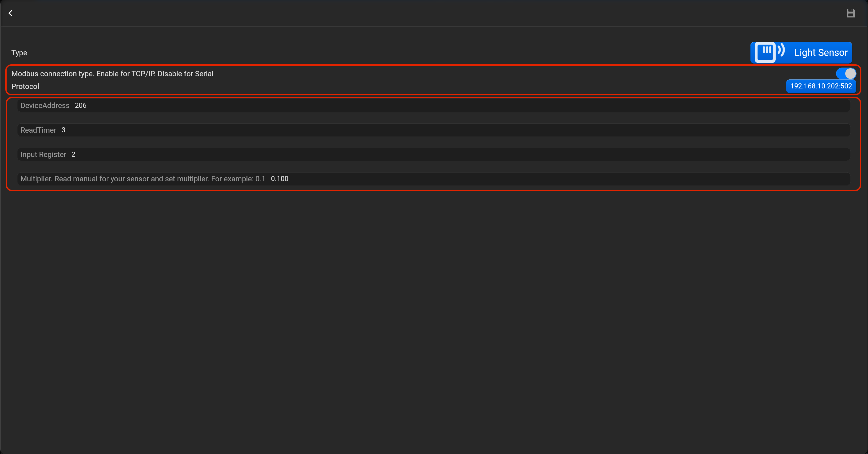
Task: Open the Light Sensor type selector
Action: pyautogui.click(x=821, y=53)
